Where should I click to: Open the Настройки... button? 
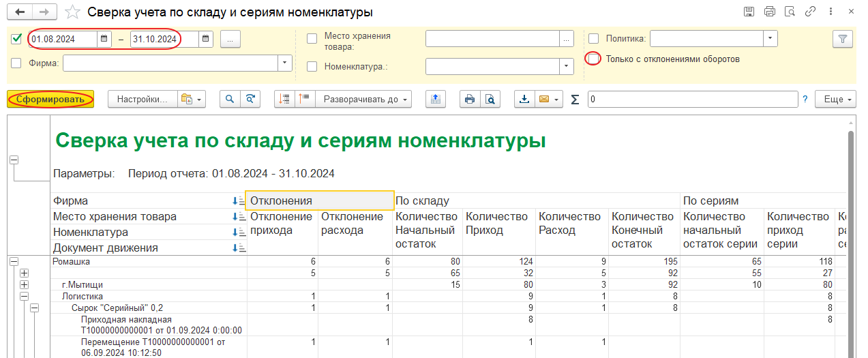142,100
